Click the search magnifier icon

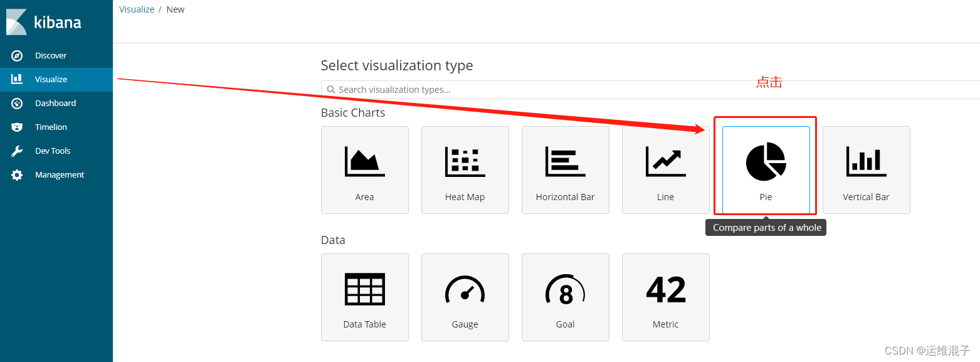click(330, 90)
